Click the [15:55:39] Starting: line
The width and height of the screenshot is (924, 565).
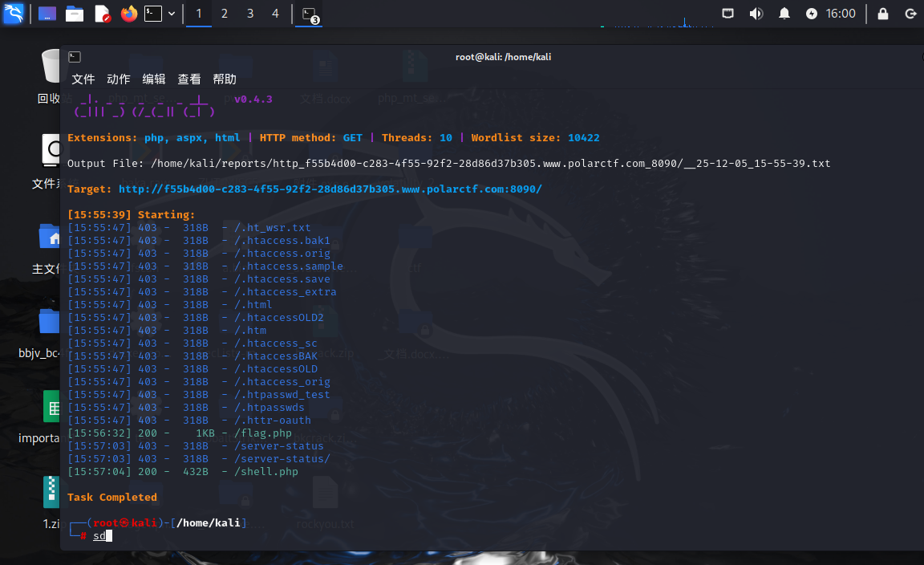point(131,214)
